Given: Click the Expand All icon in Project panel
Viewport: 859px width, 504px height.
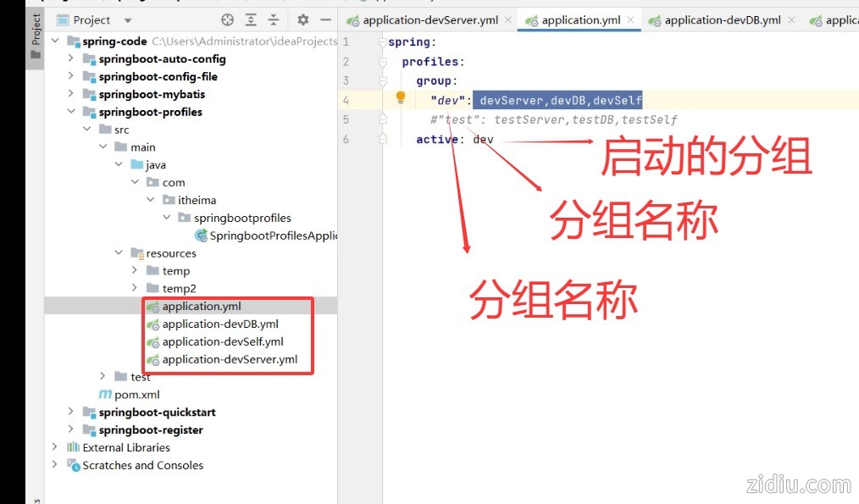Looking at the screenshot, I should coord(251,19).
